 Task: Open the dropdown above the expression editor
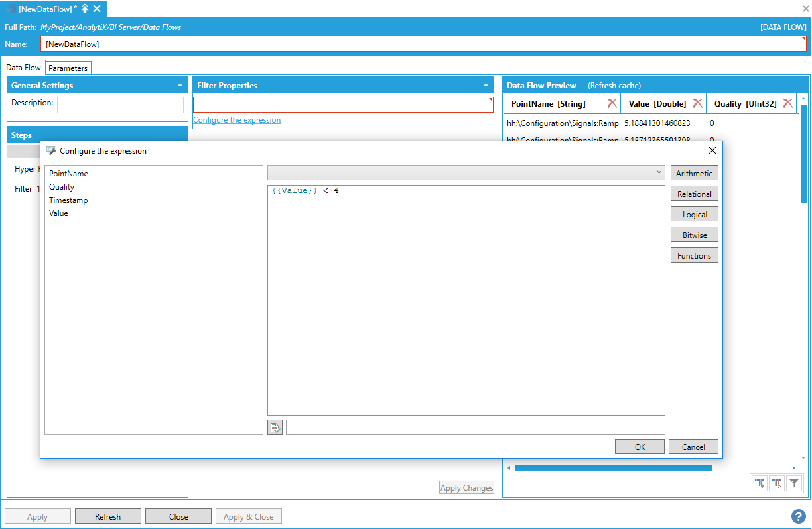[466, 172]
